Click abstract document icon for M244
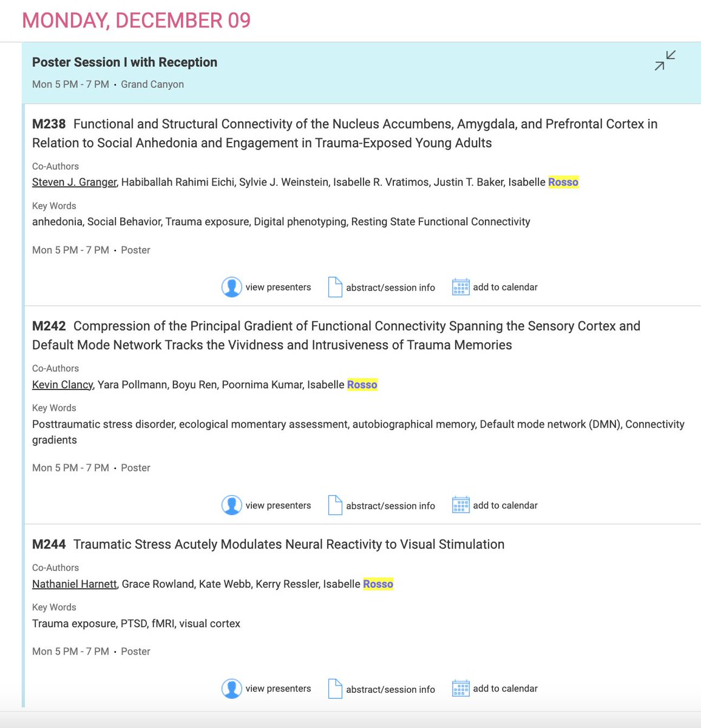Image resolution: width=701 pixels, height=728 pixels. (335, 689)
